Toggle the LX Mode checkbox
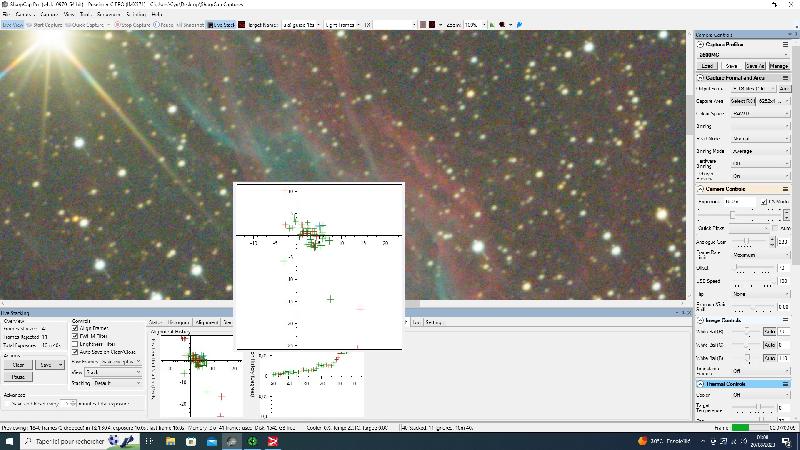The width and height of the screenshot is (800, 450). tap(764, 202)
